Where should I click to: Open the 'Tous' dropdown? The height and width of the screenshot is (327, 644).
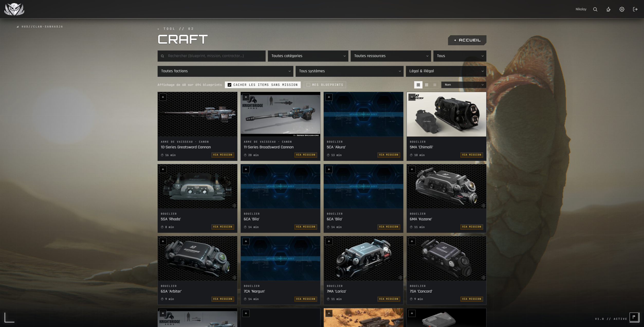coord(460,56)
